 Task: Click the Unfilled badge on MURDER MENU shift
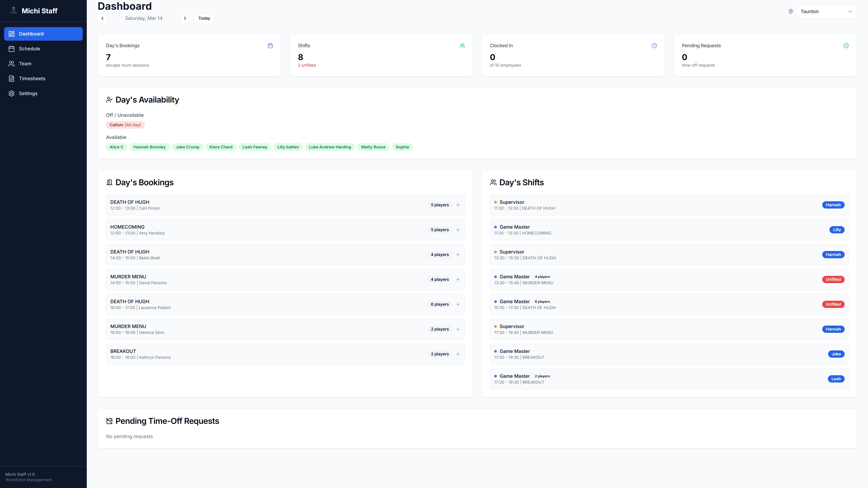tap(833, 279)
